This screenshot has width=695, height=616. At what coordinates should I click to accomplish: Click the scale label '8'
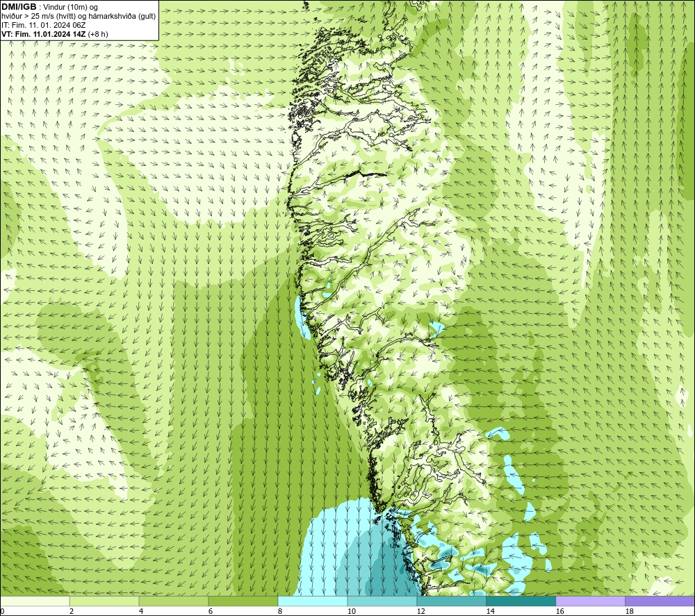pyautogui.click(x=279, y=612)
